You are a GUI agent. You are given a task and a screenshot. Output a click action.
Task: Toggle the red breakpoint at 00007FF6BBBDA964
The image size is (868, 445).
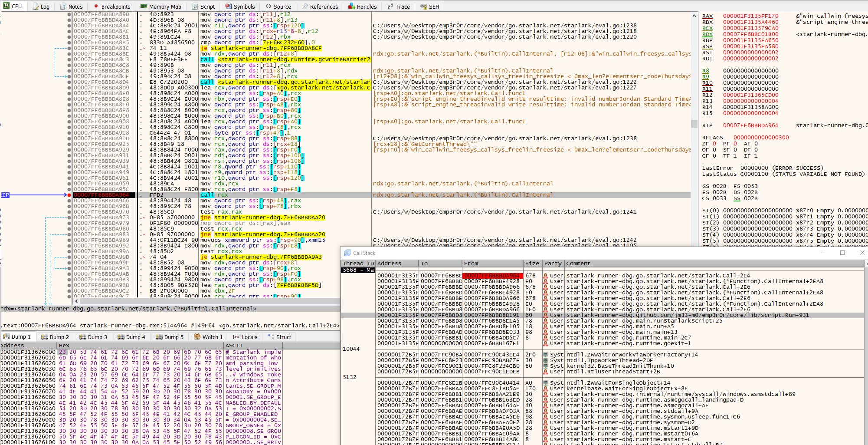[69, 195]
